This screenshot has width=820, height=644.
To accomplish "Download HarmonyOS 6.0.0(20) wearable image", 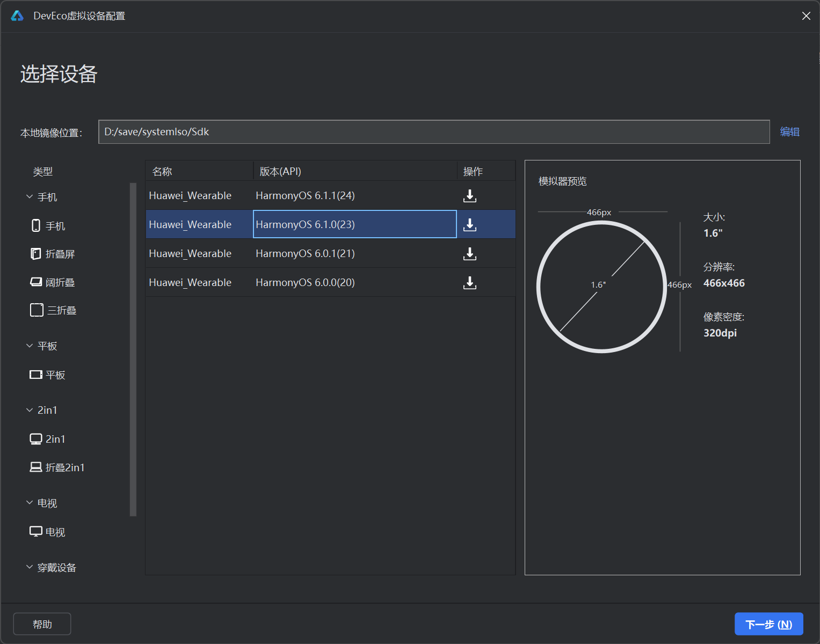I will [x=470, y=283].
